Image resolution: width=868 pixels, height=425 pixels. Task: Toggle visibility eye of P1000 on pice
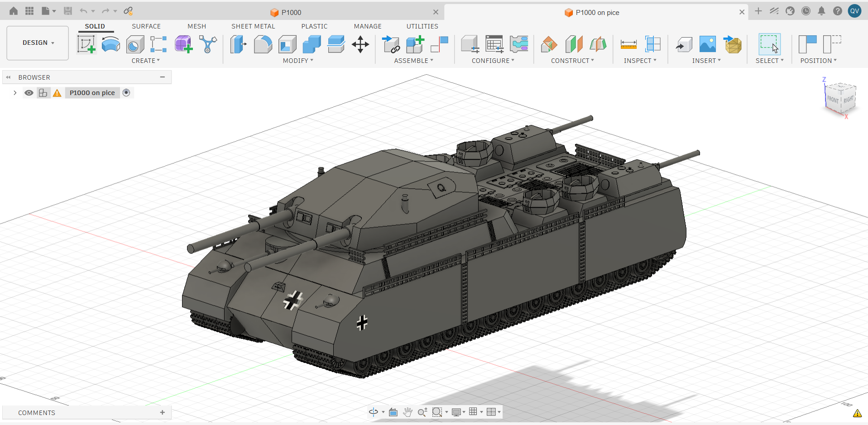click(29, 93)
